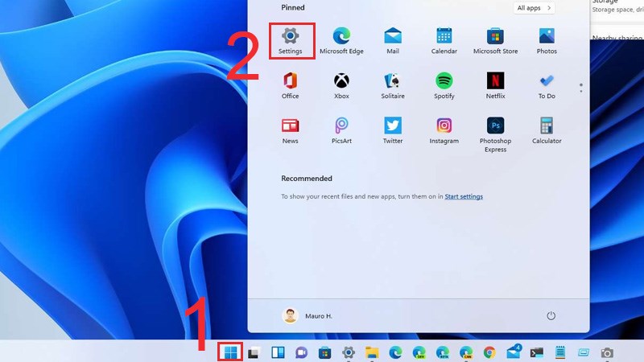644x362 pixels.
Task: Start the Solitaire game
Action: [x=393, y=86]
